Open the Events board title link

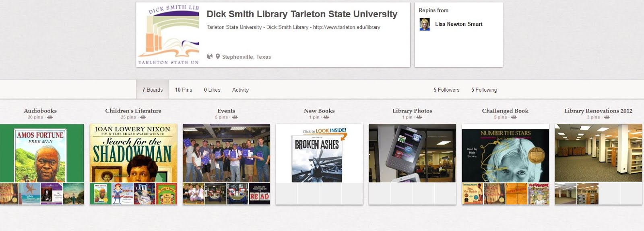click(x=226, y=111)
